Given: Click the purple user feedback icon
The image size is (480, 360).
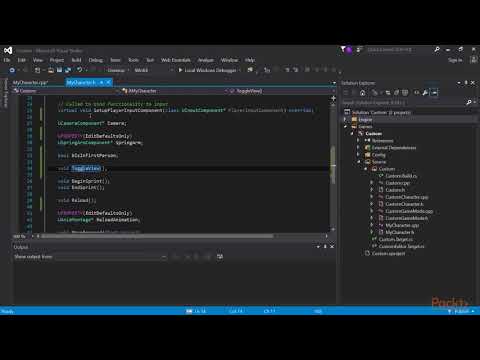Looking at the screenshot, I should coord(349,50).
